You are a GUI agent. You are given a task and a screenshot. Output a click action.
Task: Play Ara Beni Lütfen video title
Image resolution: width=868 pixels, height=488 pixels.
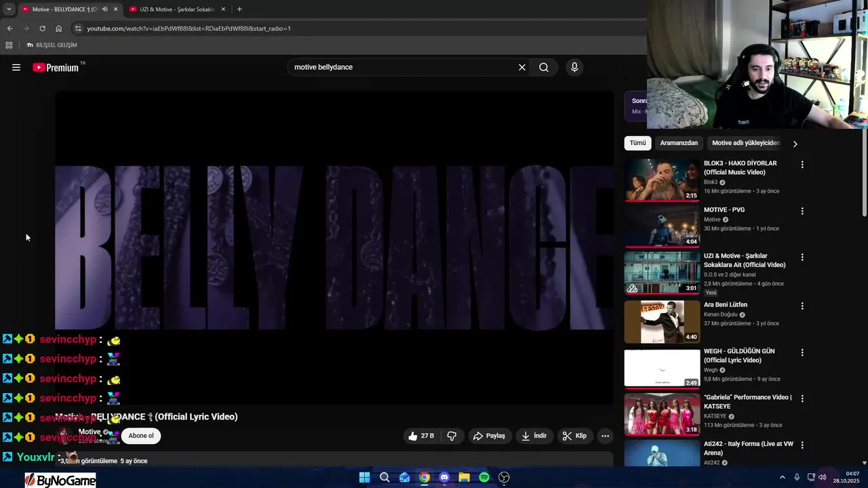click(x=725, y=305)
